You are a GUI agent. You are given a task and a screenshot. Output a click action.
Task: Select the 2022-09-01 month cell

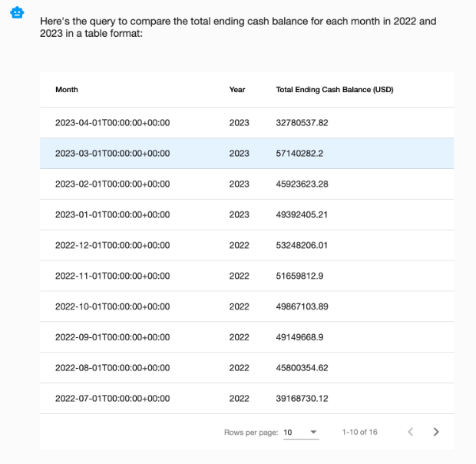[x=112, y=337]
